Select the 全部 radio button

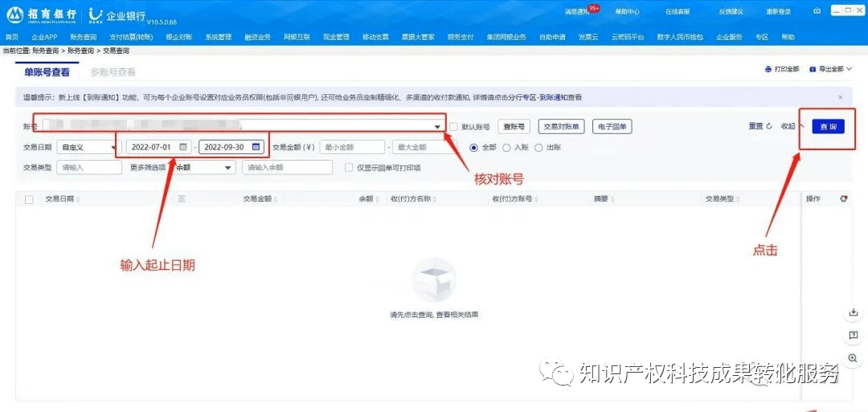(x=473, y=148)
